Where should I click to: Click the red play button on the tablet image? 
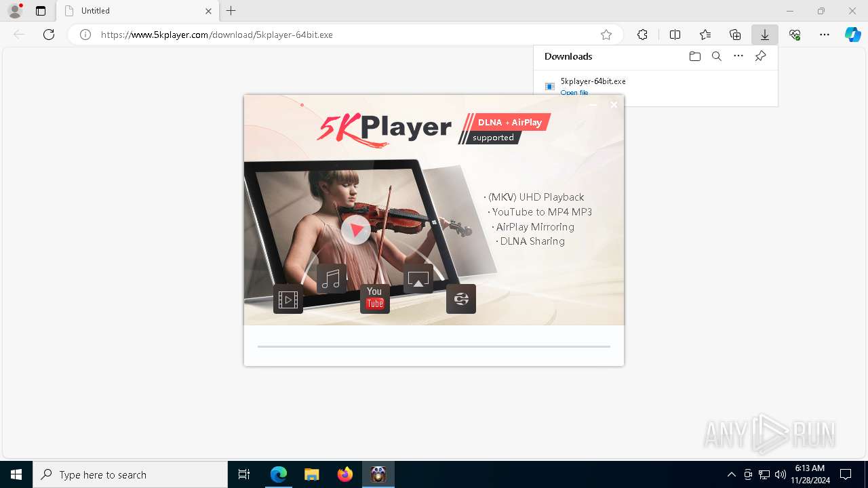[356, 230]
